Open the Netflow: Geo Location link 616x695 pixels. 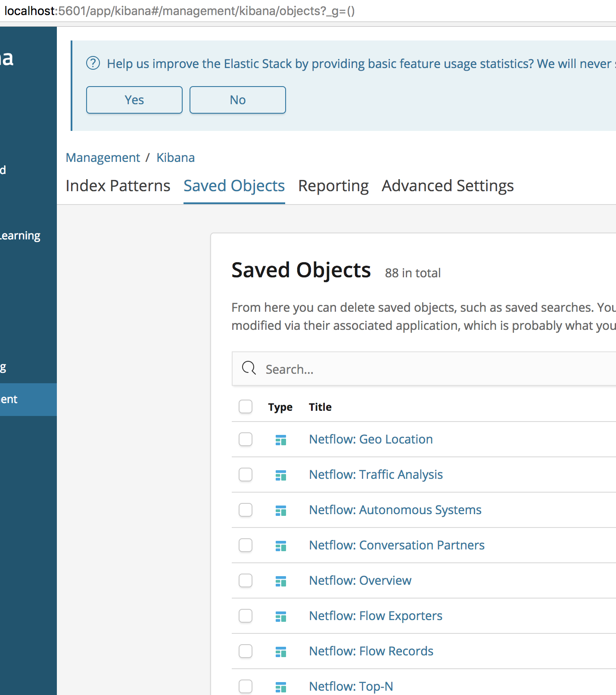point(371,439)
